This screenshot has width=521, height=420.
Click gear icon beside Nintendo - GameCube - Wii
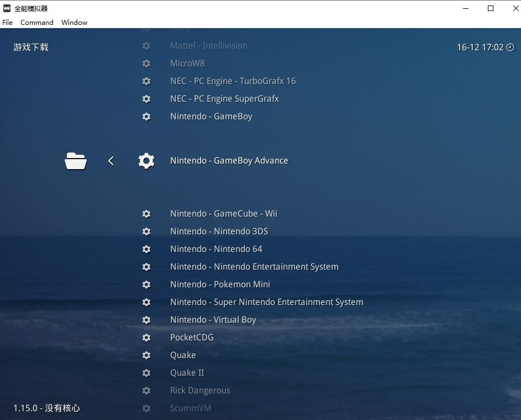point(146,214)
